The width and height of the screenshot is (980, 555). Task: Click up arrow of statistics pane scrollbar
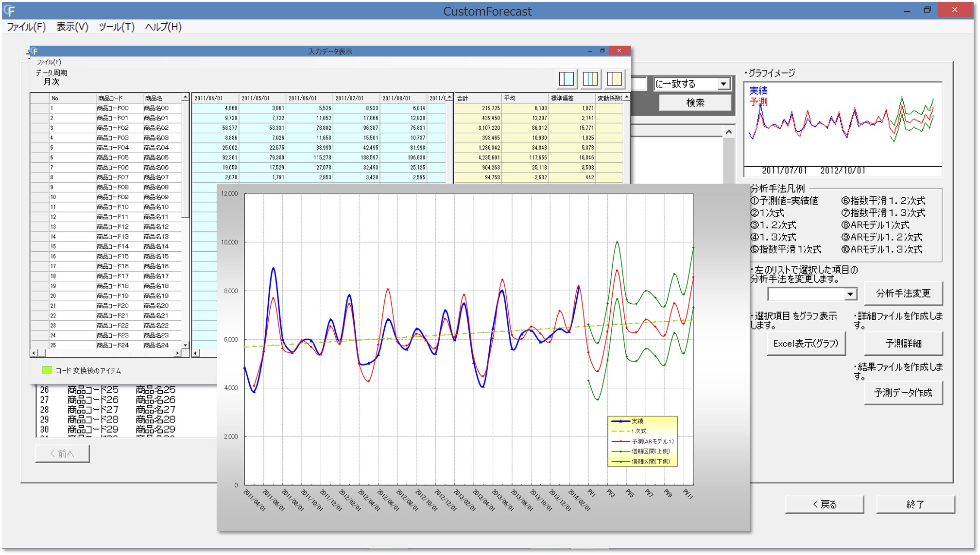626,98
